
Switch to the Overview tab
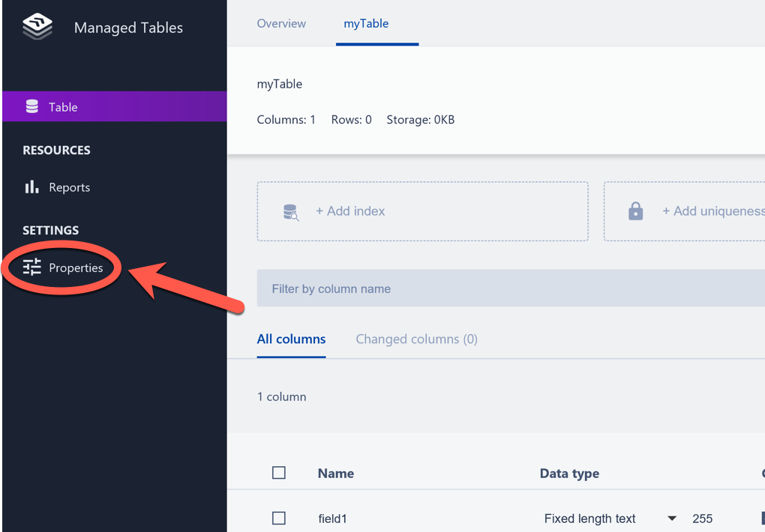coord(281,23)
